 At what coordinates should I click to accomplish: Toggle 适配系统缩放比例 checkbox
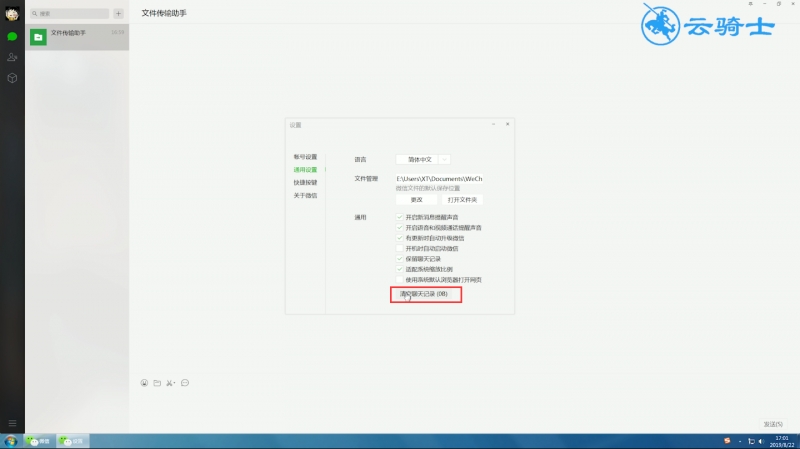[399, 269]
